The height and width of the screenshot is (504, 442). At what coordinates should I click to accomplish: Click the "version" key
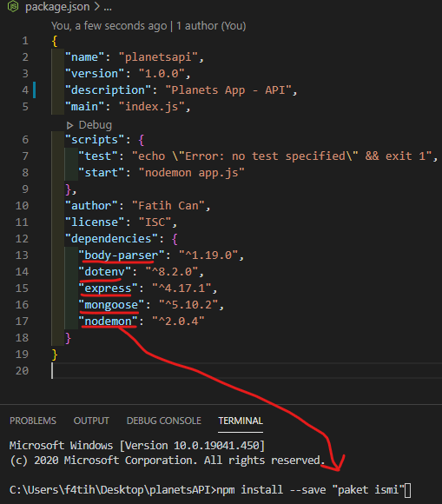point(95,74)
